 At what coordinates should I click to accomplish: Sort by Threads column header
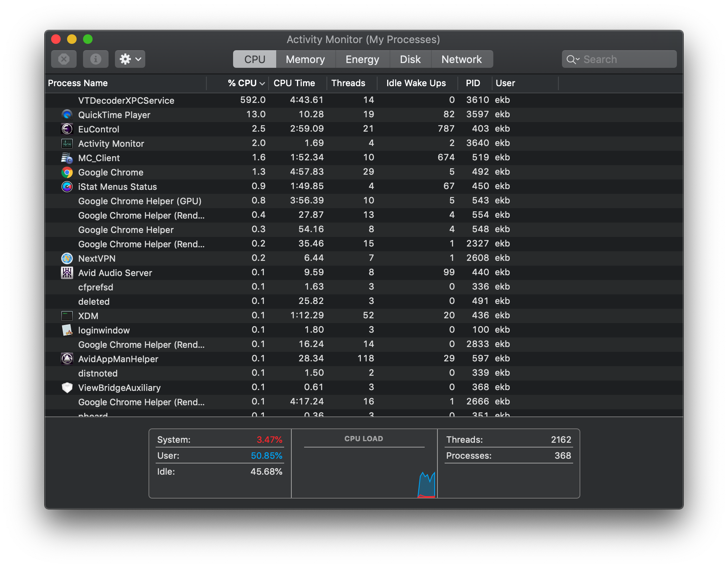(x=352, y=83)
